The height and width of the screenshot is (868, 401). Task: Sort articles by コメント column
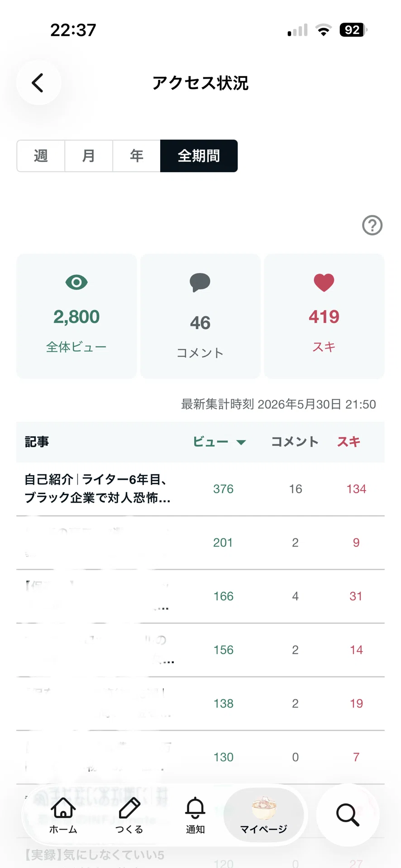pos(295,442)
